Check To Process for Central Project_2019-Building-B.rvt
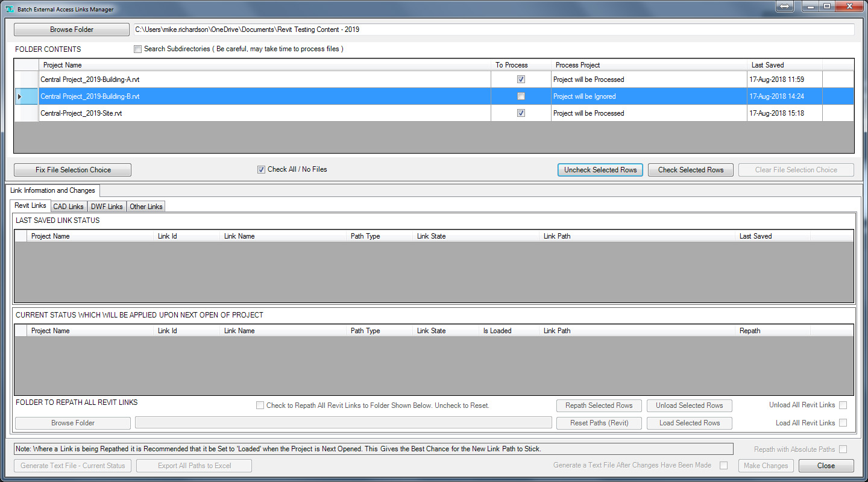The width and height of the screenshot is (868, 482). point(521,96)
